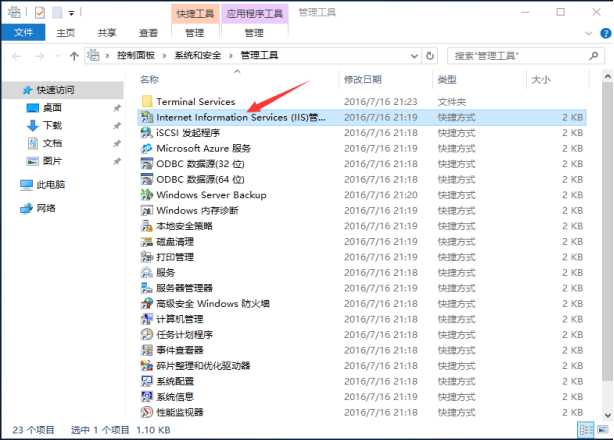Select the 系统配置 icon
The image size is (614, 440).
(x=147, y=381)
